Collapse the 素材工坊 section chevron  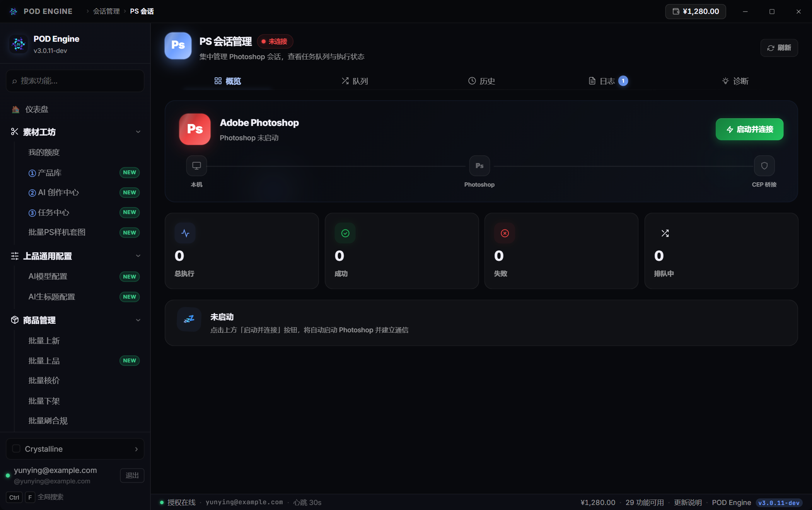coord(138,132)
